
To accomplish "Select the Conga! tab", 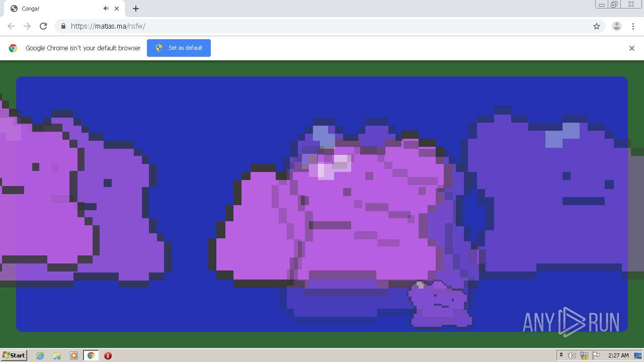I will (64, 9).
